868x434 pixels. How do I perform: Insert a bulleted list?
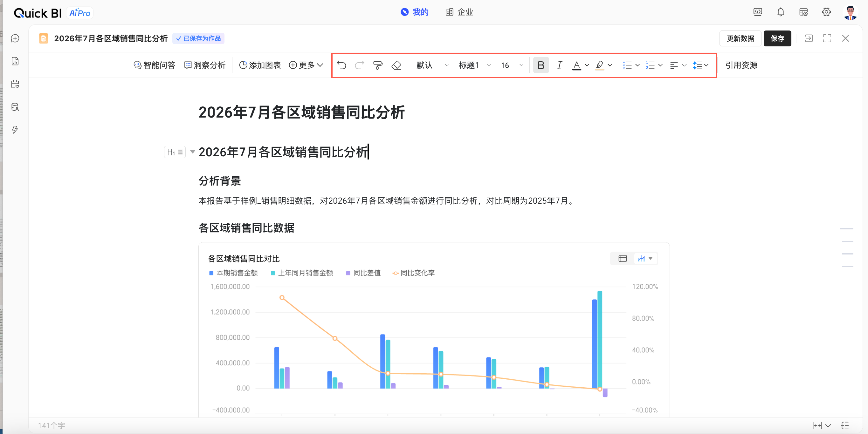point(627,65)
